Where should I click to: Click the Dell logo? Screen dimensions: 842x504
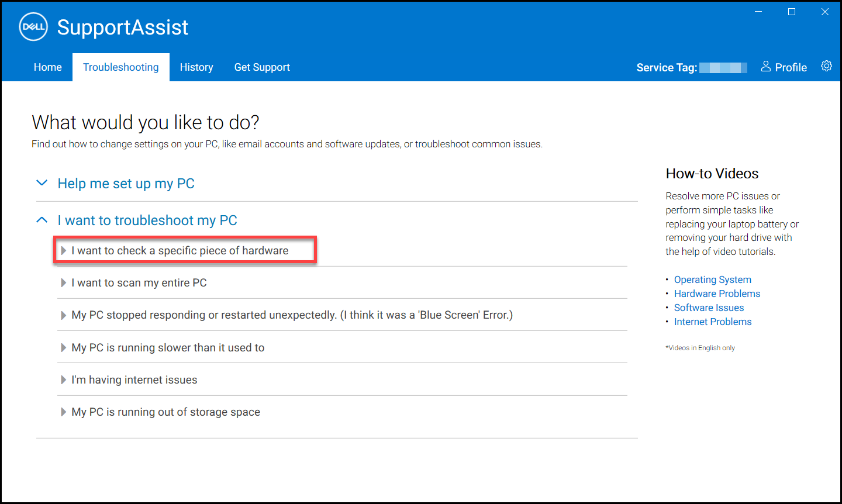click(33, 26)
